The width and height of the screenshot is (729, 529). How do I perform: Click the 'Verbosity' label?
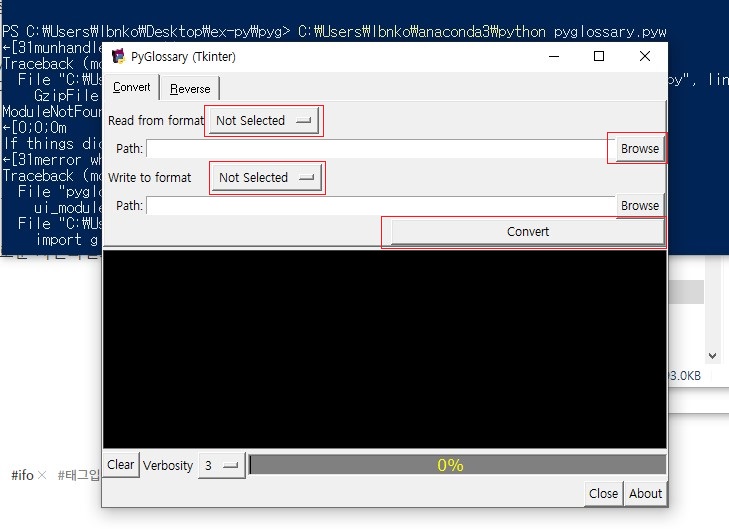168,465
